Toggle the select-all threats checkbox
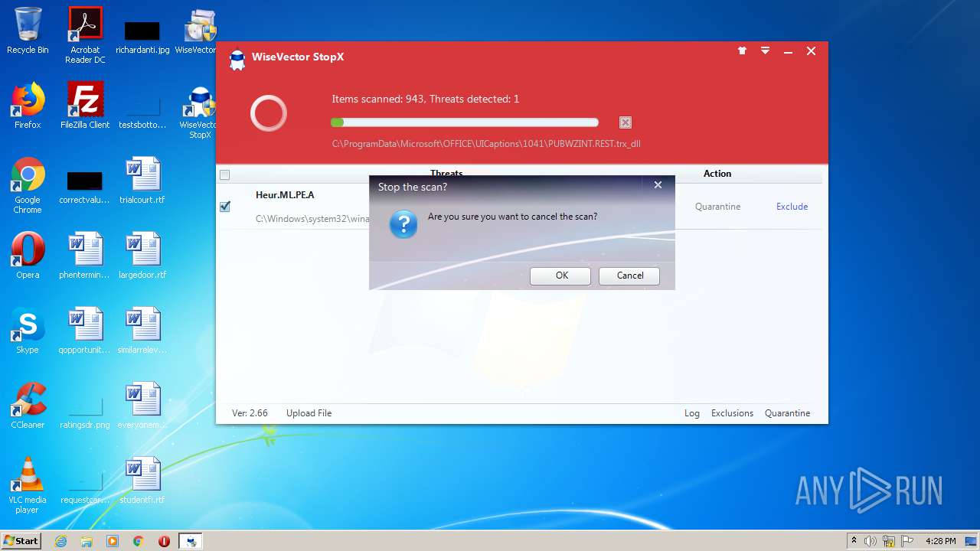Screen dimensions: 980x551 click(224, 174)
